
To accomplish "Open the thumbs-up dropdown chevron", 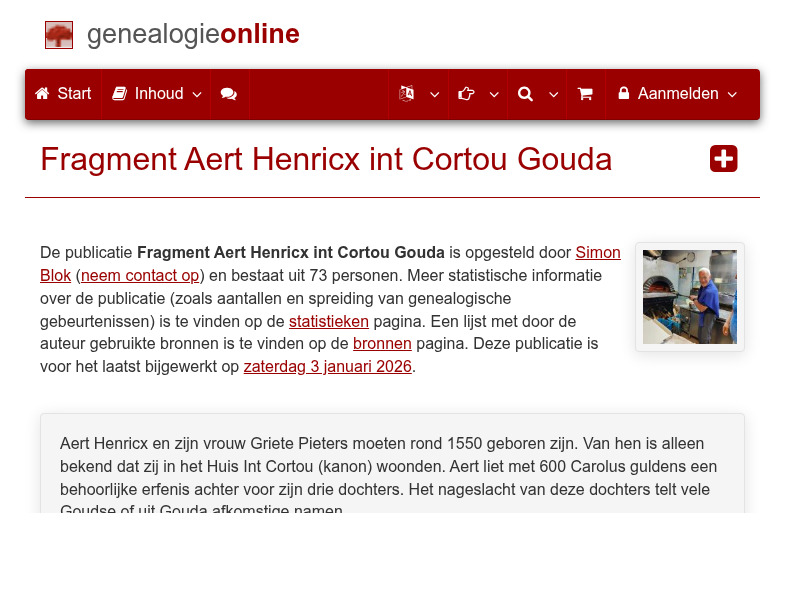I will point(493,94).
